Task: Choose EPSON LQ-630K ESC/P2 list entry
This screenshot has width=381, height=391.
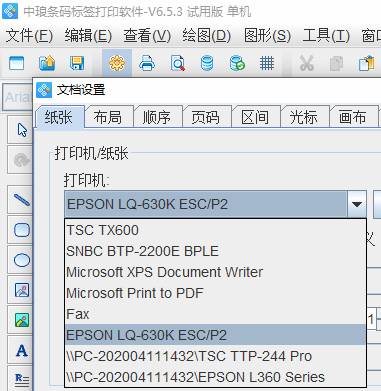Action: [x=215, y=335]
